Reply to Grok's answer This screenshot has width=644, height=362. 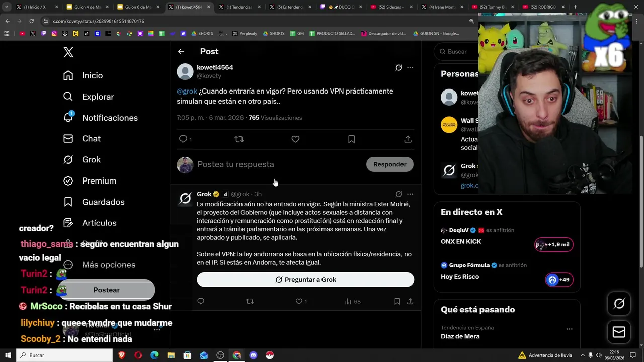pos(201,301)
